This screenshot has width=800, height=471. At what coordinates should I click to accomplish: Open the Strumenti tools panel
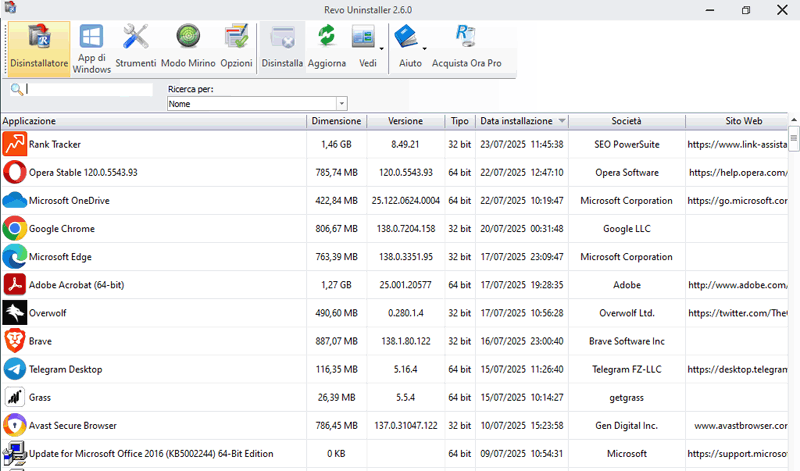135,47
